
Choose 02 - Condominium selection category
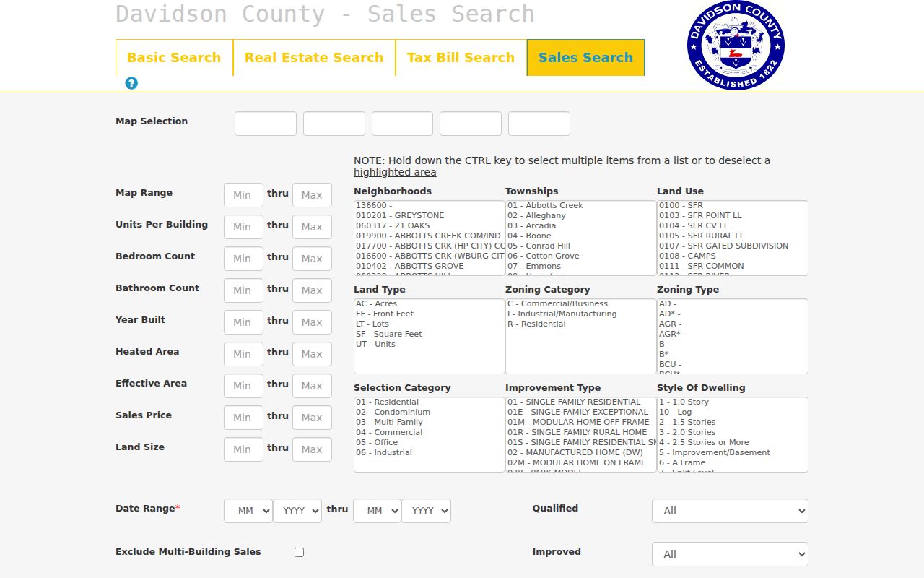point(429,412)
